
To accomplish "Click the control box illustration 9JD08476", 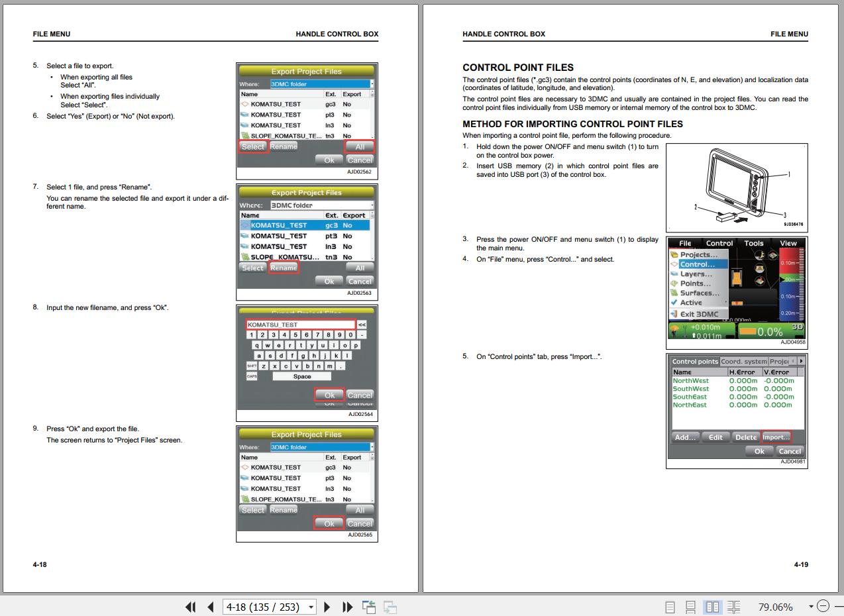I will pyautogui.click(x=736, y=187).
